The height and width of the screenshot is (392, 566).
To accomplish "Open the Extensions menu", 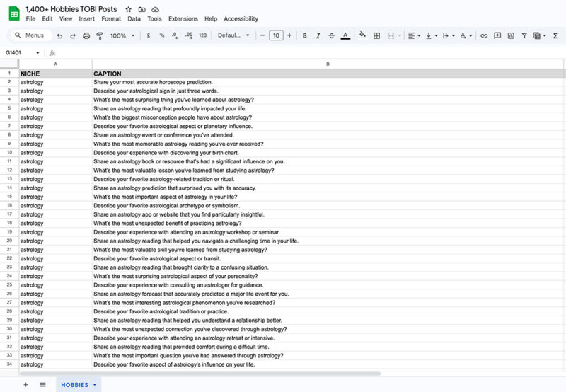I will 183,19.
